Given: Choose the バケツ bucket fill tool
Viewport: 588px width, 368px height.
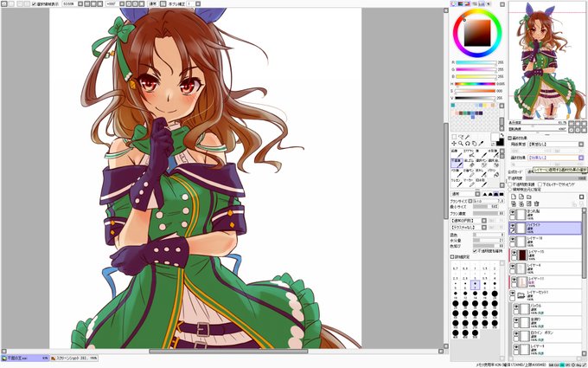Looking at the screenshot, I should (494, 173).
